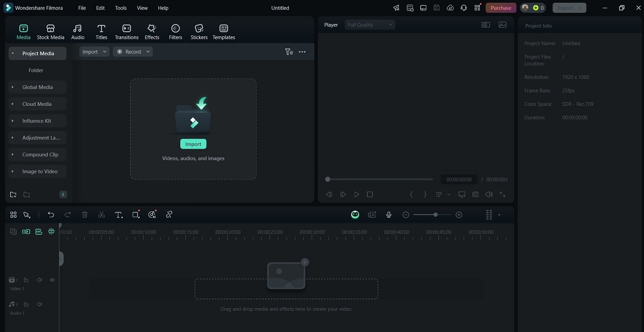Expand the Compound Clip section
The width and height of the screenshot is (644, 332).
pos(12,155)
